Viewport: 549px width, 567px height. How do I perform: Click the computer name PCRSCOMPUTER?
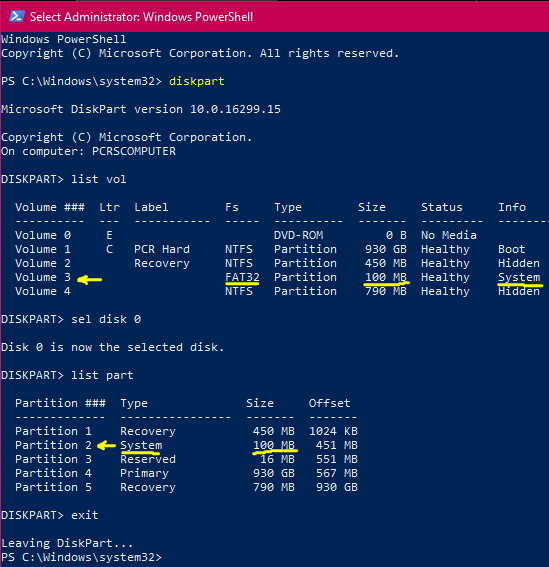point(134,151)
